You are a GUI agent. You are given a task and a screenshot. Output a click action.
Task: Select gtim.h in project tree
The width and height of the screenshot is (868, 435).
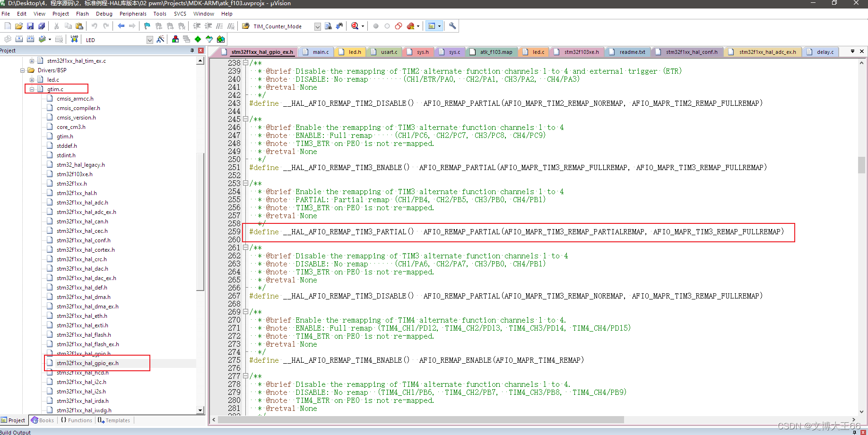[65, 136]
